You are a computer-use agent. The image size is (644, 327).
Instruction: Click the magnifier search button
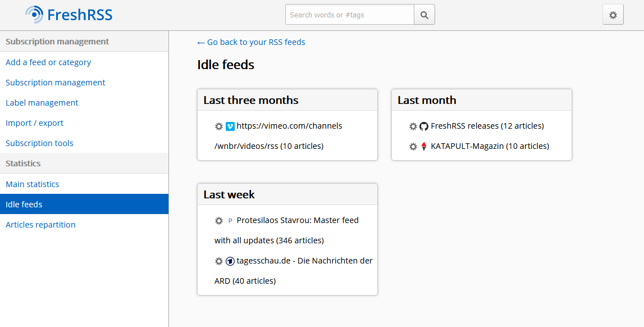(x=424, y=15)
